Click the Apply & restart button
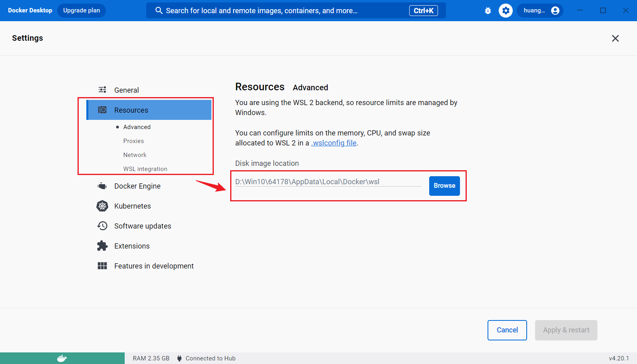 tap(566, 330)
